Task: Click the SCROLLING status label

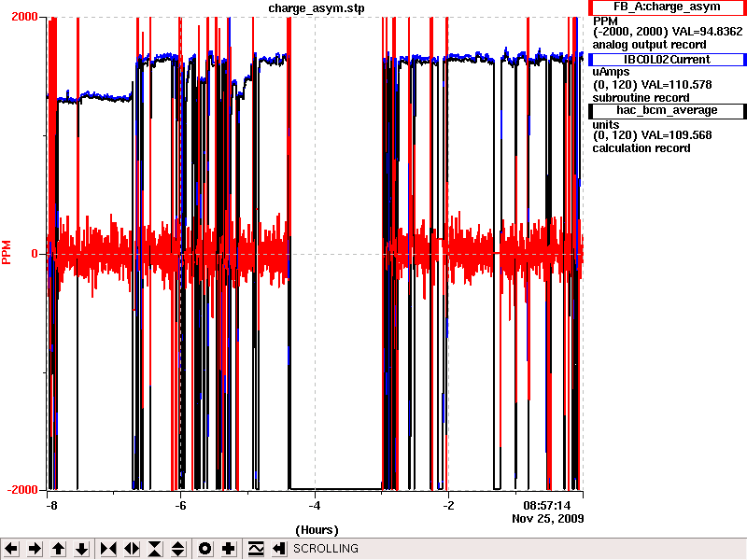Action: pyautogui.click(x=325, y=549)
